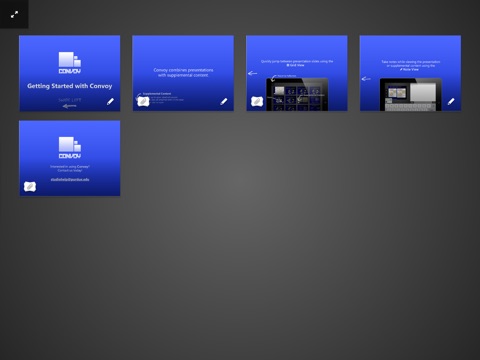Open the Note View tutorial slide
480x360 pixels.
(410, 73)
